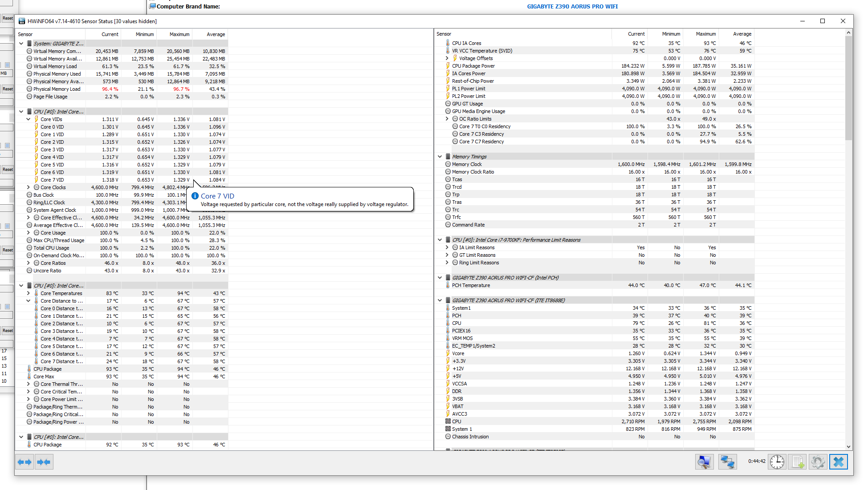This screenshot has height=490, width=868.
Task: Open the summary view magnifier icon
Action: tap(704, 462)
